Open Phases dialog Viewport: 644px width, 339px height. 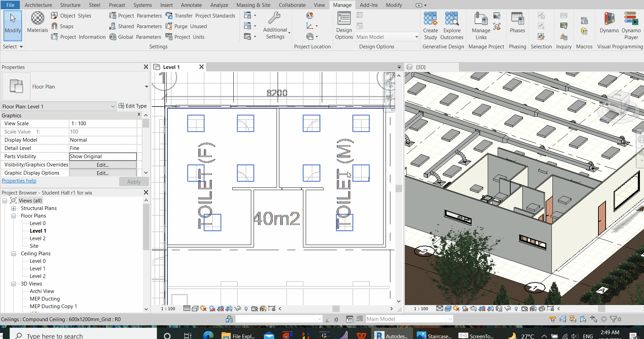(x=517, y=22)
